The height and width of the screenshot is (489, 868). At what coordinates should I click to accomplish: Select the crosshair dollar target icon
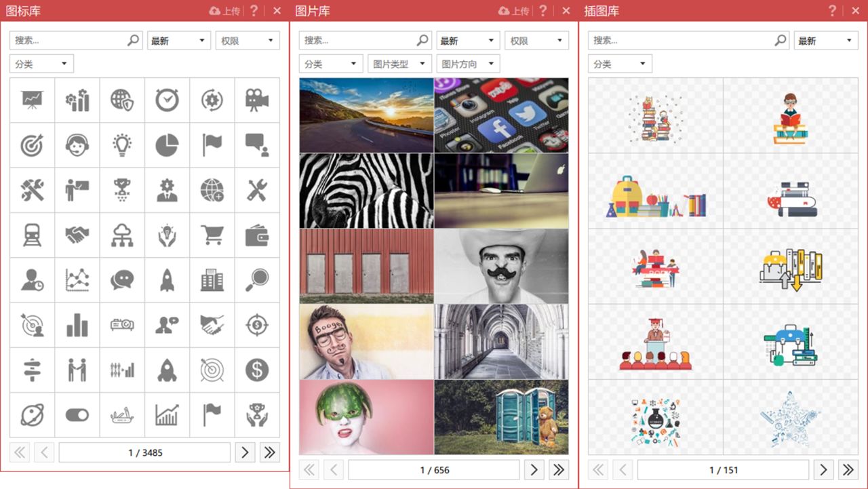257,325
